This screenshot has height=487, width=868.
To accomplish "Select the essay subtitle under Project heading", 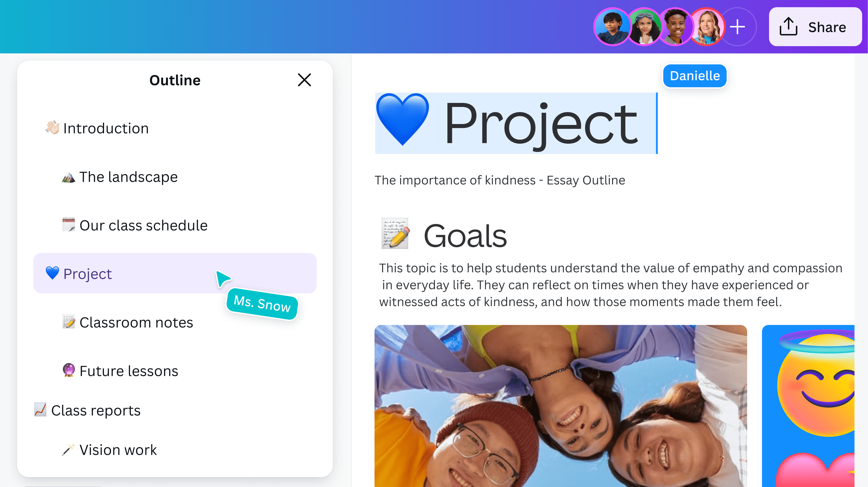I will pos(500,180).
